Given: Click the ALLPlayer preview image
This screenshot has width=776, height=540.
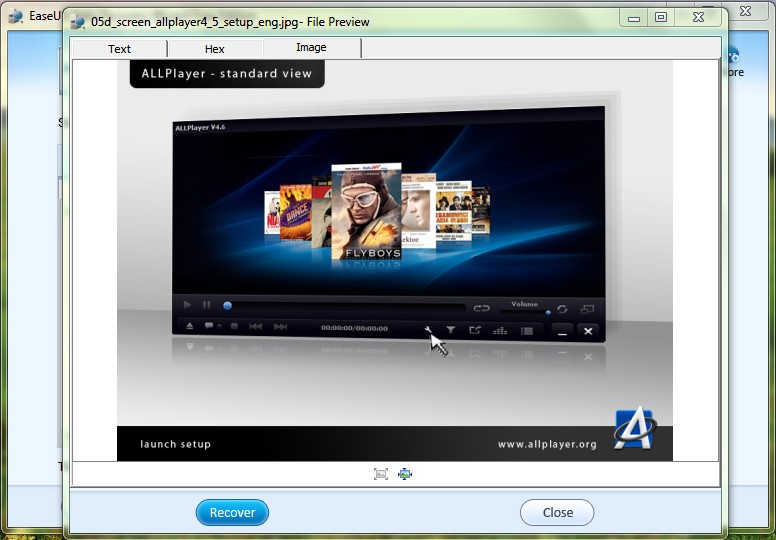Looking at the screenshot, I should tap(394, 260).
